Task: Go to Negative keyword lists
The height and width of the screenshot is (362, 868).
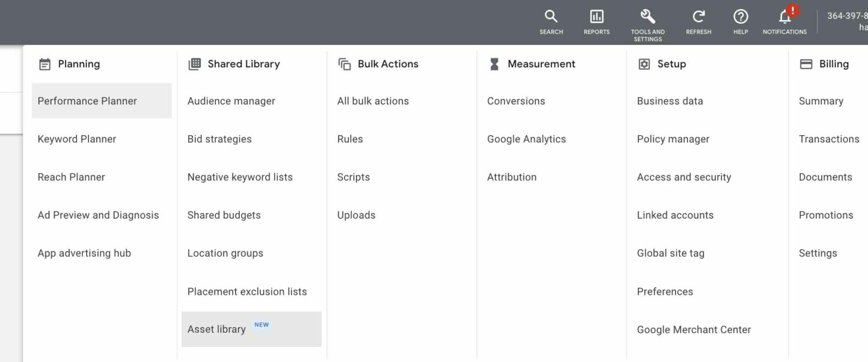Action: tap(240, 177)
